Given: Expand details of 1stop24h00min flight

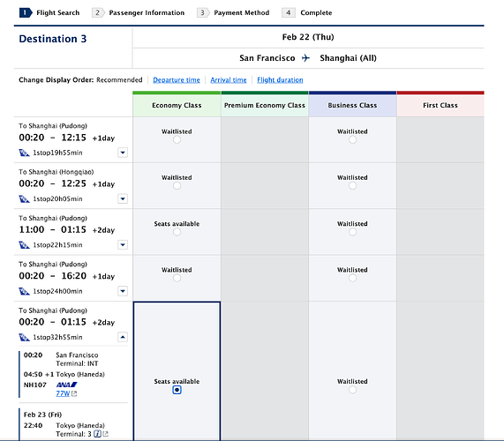Looking at the screenshot, I should pyautogui.click(x=123, y=291).
